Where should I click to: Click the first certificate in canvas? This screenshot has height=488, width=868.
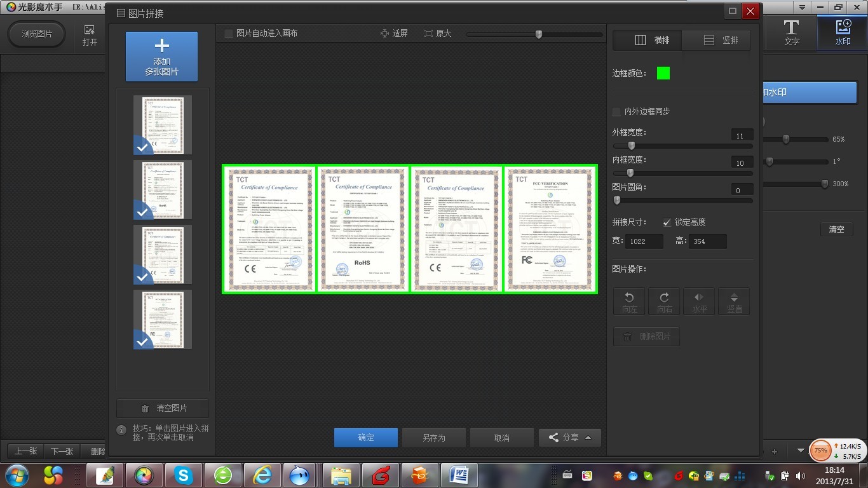269,229
